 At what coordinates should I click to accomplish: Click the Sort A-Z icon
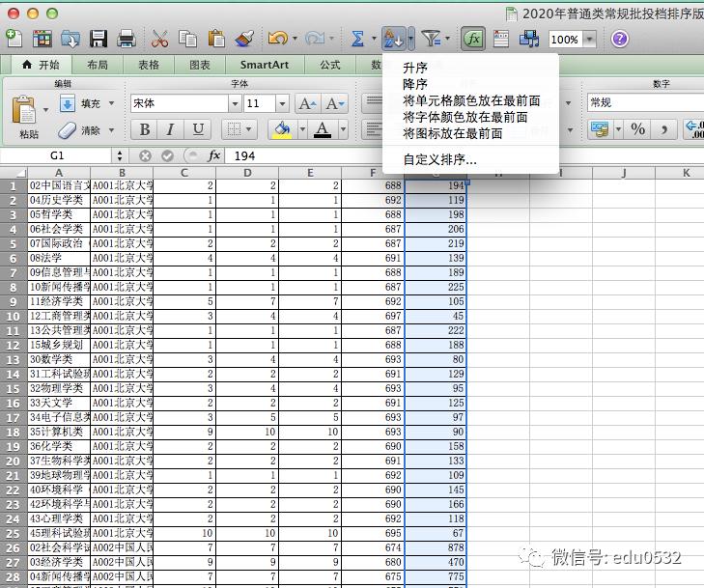[394, 39]
